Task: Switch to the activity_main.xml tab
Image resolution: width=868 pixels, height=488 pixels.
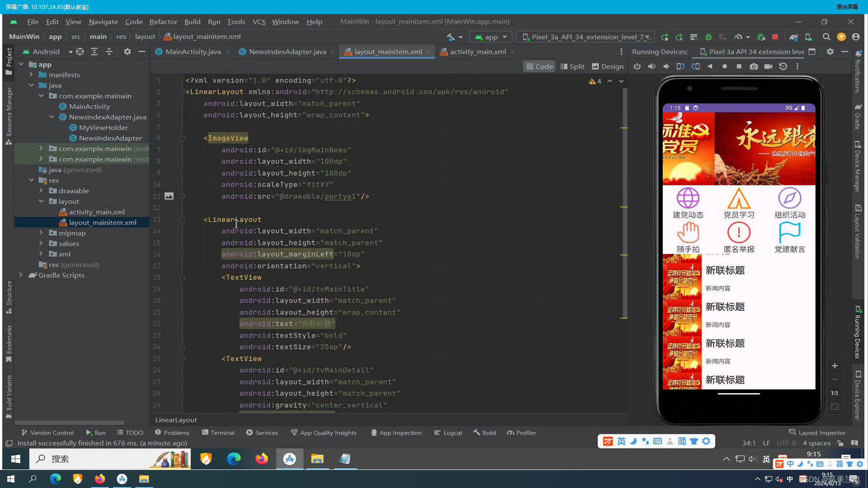Action: pos(477,52)
